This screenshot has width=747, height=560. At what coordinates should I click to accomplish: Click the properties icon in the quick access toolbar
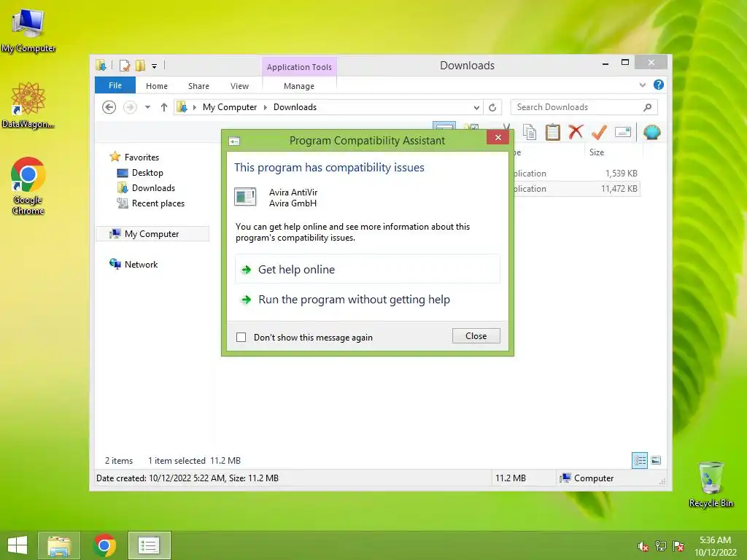[125, 65]
